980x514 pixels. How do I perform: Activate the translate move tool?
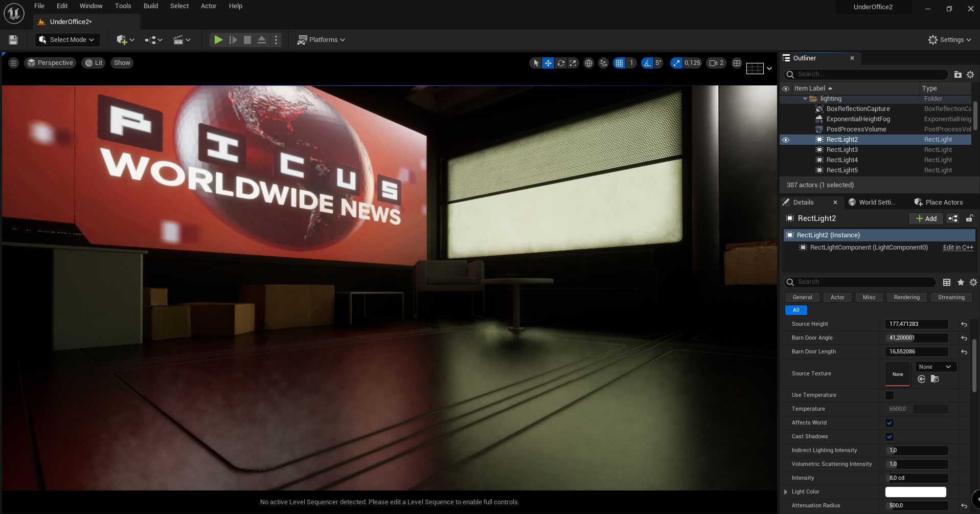pyautogui.click(x=548, y=63)
